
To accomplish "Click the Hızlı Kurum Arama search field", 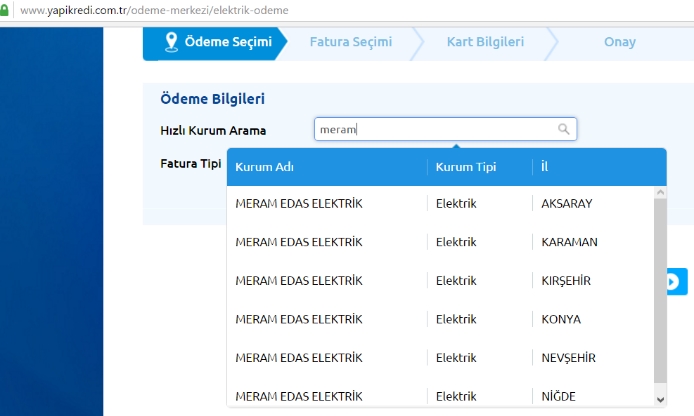I will pos(445,129).
